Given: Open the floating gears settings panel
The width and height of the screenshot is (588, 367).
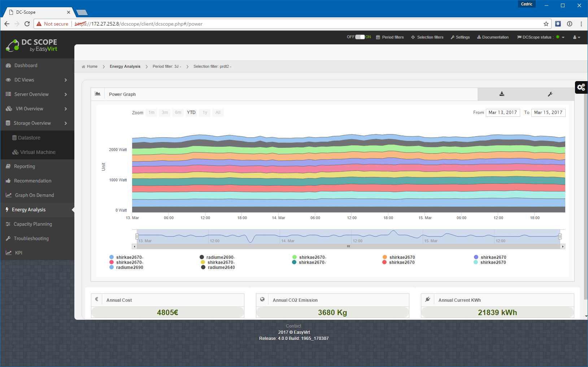Looking at the screenshot, I should point(581,87).
